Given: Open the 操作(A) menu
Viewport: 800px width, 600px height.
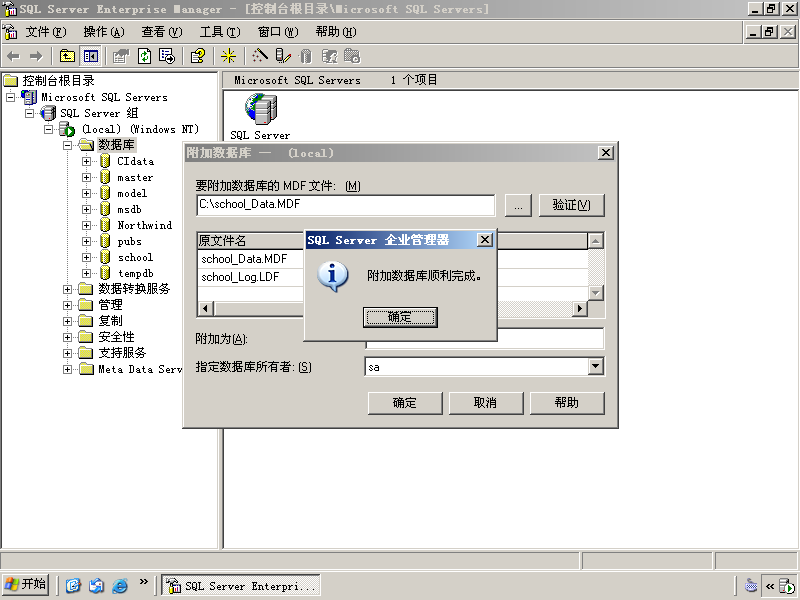Looking at the screenshot, I should click(x=104, y=32).
